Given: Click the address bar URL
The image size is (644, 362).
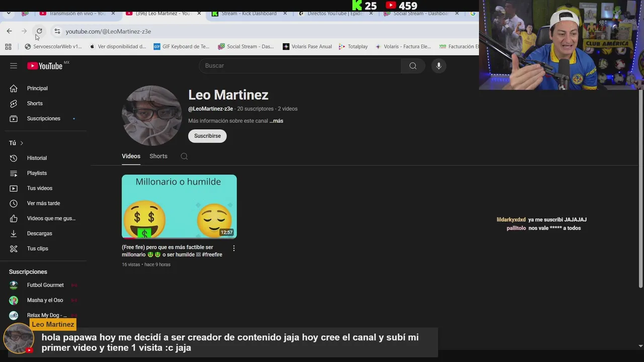Looking at the screenshot, I should (108, 31).
